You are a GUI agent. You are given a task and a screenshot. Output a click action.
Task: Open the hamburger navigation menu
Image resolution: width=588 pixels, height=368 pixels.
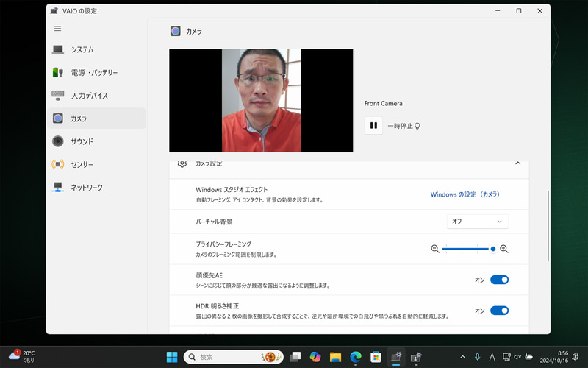click(x=58, y=28)
